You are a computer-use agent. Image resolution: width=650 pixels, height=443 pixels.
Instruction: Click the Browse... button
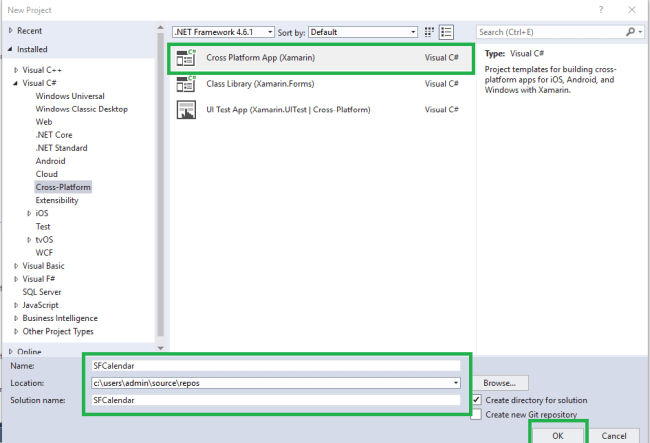click(x=500, y=383)
